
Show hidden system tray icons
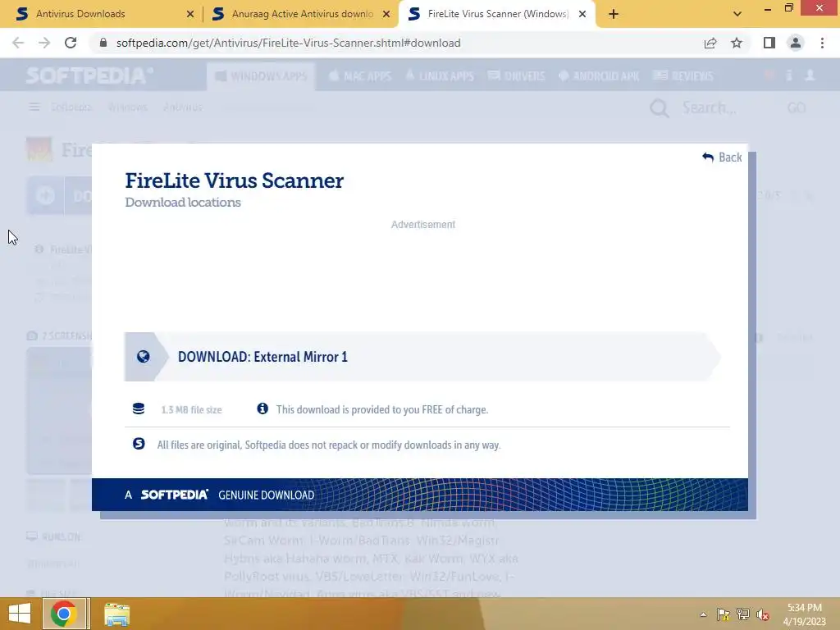pyautogui.click(x=703, y=614)
